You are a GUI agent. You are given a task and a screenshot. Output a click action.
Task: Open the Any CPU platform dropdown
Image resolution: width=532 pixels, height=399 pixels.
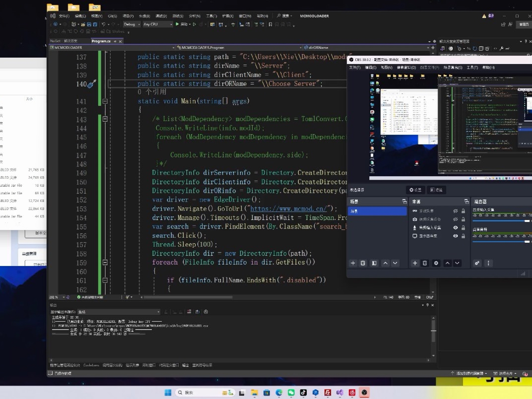[158, 24]
